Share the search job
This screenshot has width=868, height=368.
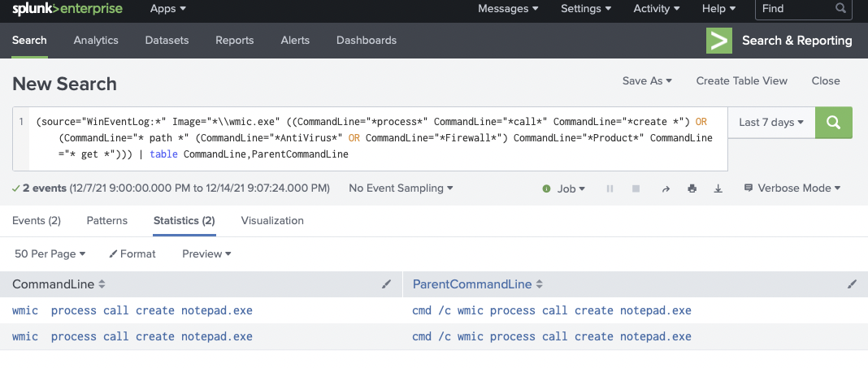click(x=666, y=188)
